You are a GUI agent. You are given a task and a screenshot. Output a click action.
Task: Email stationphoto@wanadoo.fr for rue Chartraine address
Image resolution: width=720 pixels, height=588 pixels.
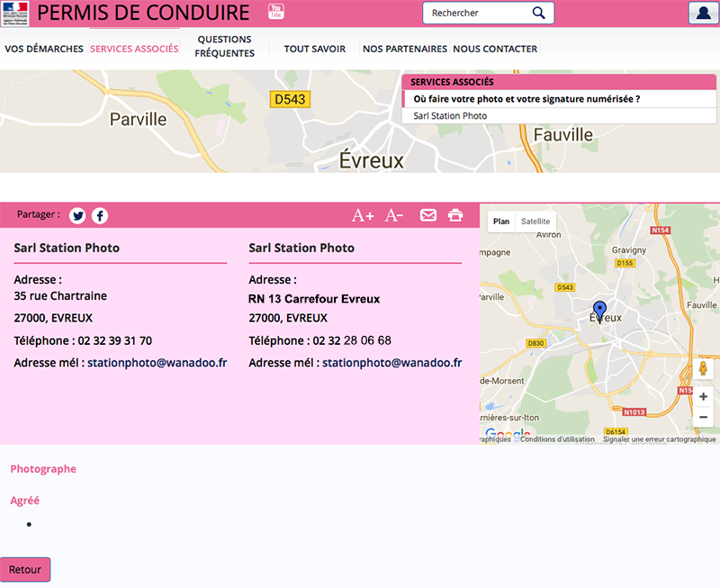click(157, 363)
